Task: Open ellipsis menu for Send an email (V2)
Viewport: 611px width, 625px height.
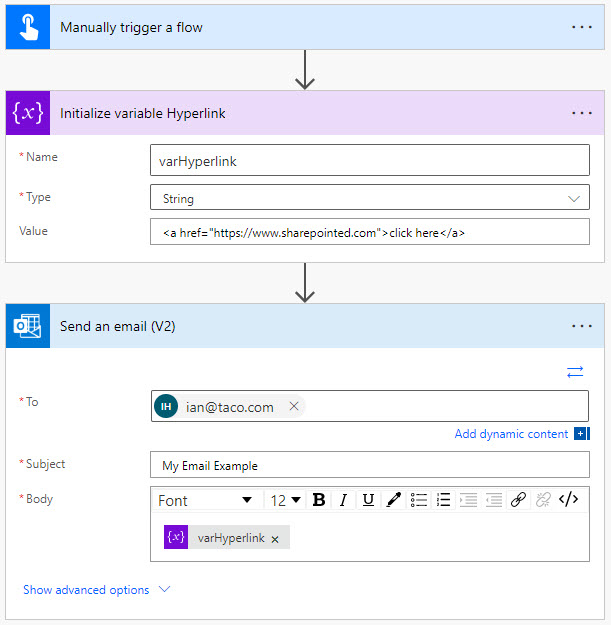Action: (582, 326)
